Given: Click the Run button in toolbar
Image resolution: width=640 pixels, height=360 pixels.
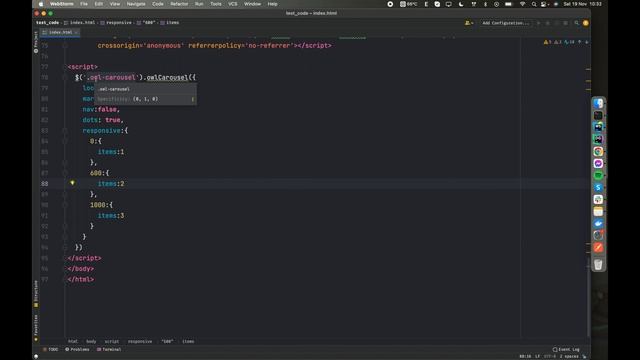Looking at the screenshot, I should coord(539,23).
